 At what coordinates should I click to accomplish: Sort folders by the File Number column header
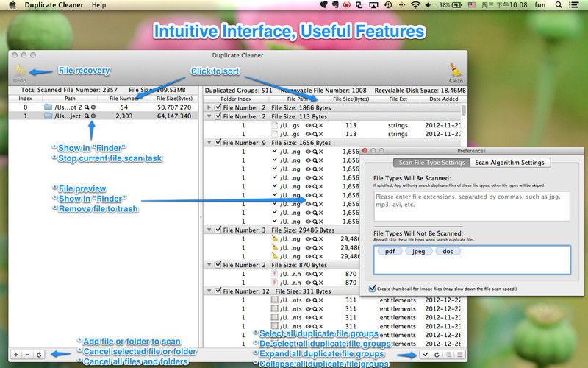[124, 99]
